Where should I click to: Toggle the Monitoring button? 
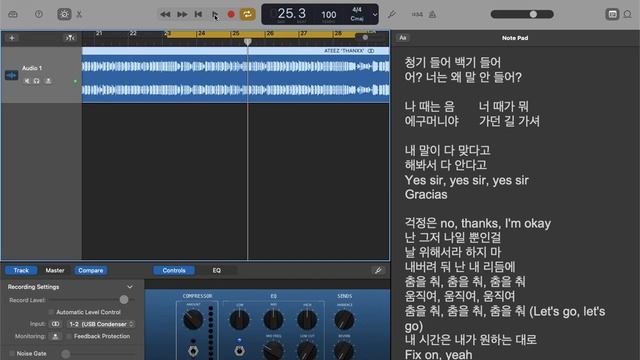[55, 336]
